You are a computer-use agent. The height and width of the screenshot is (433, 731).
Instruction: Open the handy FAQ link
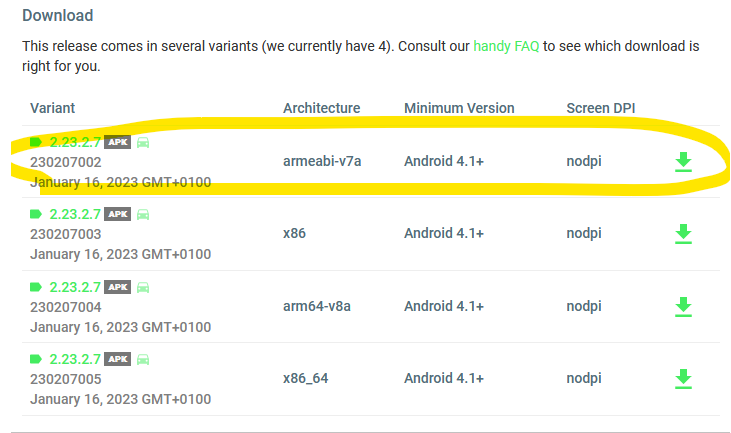click(506, 46)
